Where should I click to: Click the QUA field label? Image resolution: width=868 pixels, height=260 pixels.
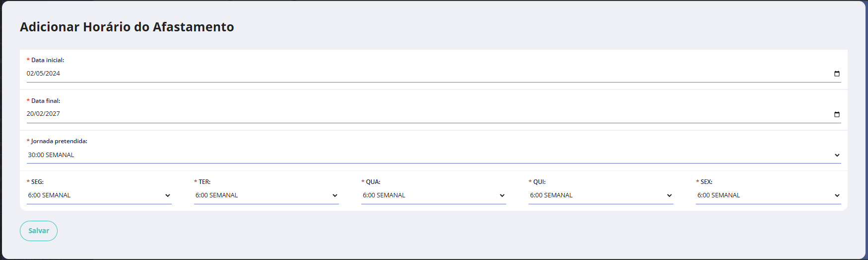(x=373, y=182)
